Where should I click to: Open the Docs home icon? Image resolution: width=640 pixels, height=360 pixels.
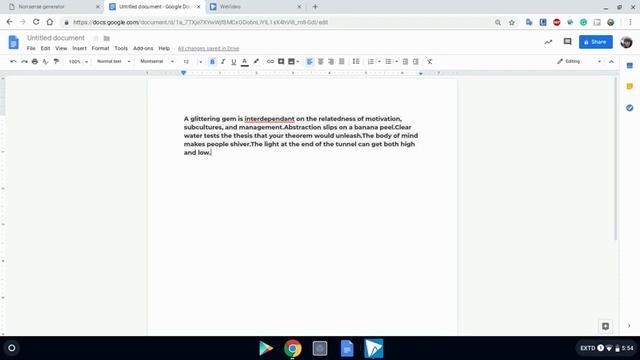[13, 42]
